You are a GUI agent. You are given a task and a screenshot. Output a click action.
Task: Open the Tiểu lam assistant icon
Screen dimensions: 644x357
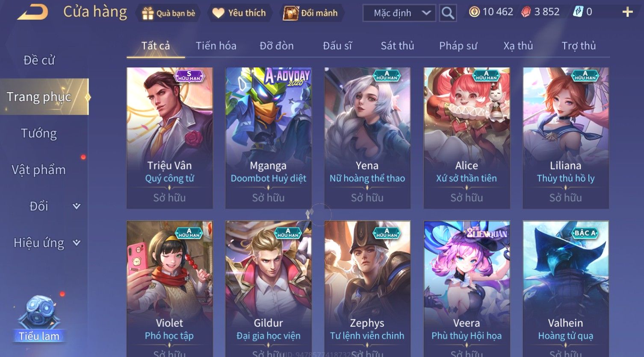coord(39,319)
